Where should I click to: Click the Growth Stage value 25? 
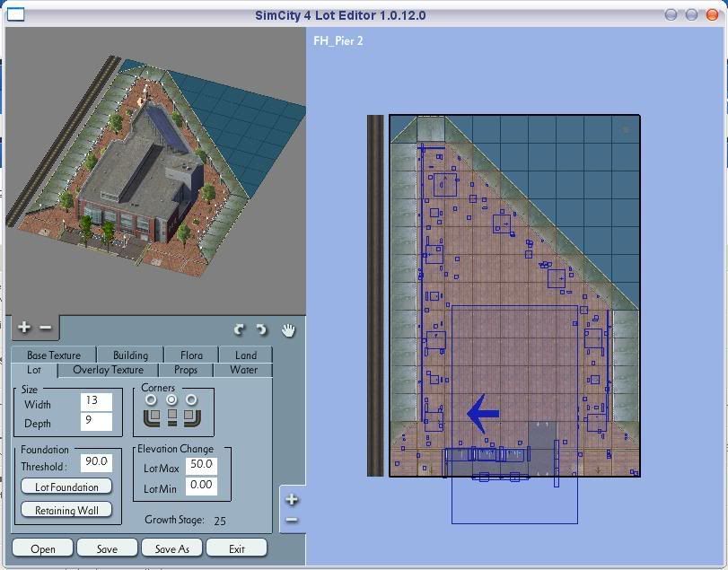point(220,521)
